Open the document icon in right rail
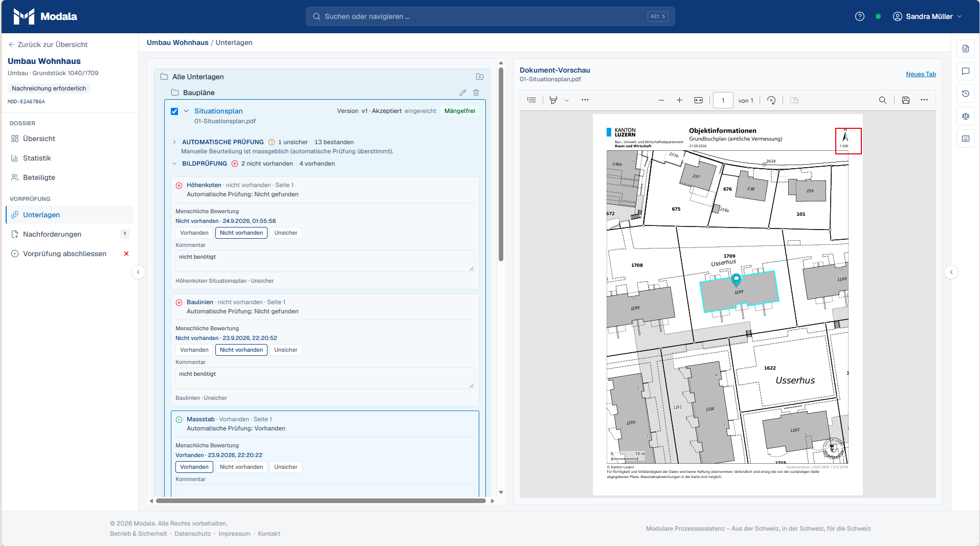Screen dimensions: 980x546 [x=966, y=49]
